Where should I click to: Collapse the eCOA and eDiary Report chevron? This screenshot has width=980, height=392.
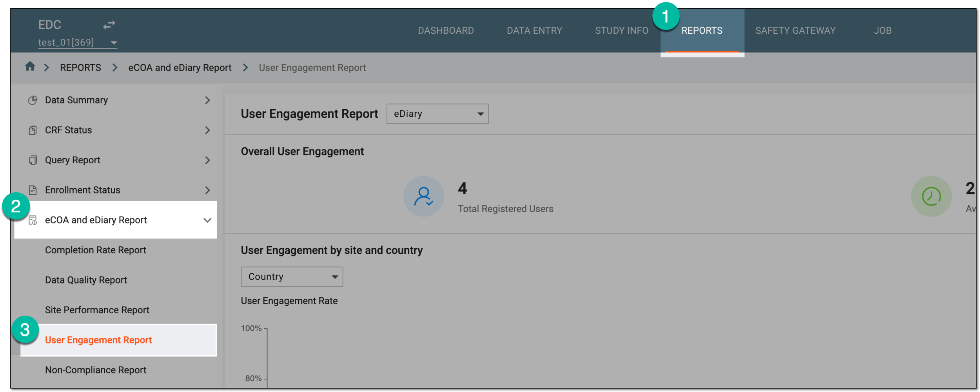[x=207, y=220]
